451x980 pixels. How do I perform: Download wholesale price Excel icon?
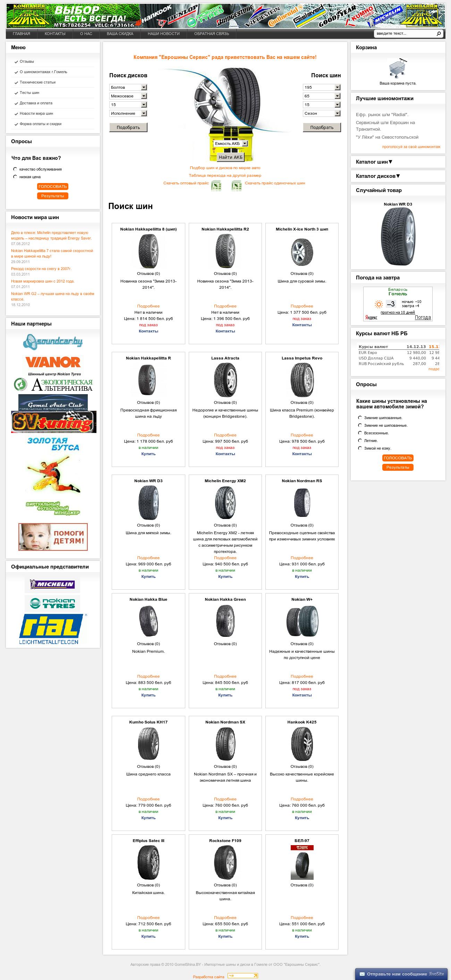(x=216, y=186)
